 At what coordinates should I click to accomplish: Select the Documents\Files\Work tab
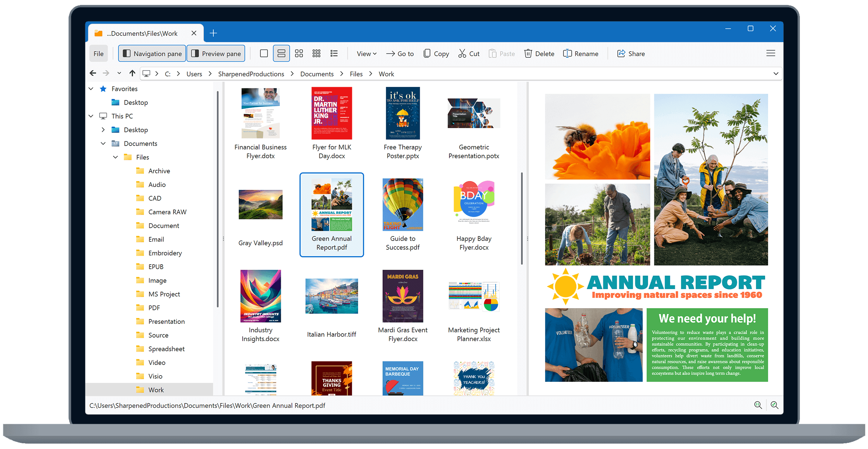click(142, 33)
